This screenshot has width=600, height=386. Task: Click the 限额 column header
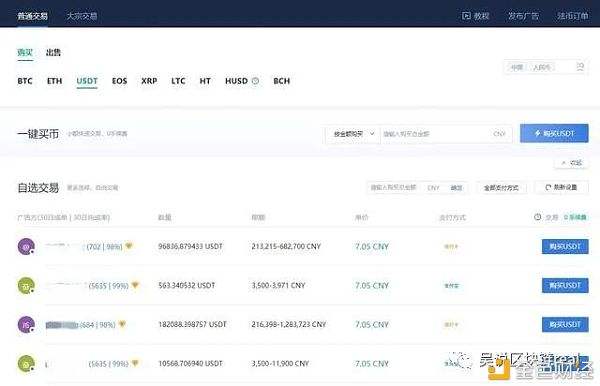pyautogui.click(x=258, y=217)
